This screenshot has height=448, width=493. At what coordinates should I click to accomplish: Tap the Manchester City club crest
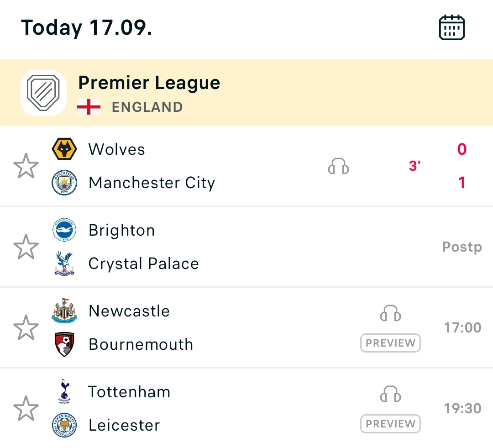[x=64, y=183]
